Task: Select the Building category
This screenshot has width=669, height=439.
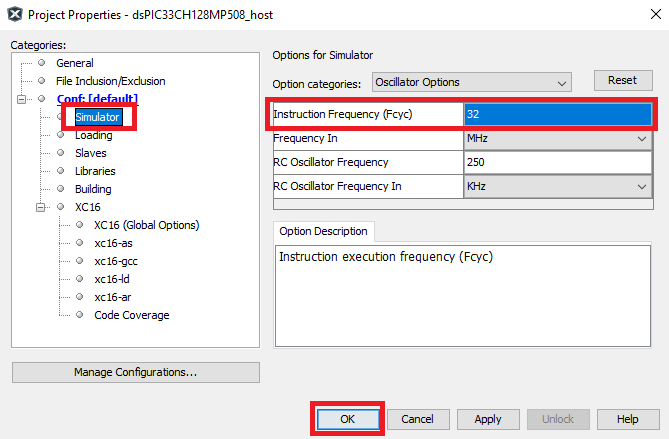Action: (93, 189)
